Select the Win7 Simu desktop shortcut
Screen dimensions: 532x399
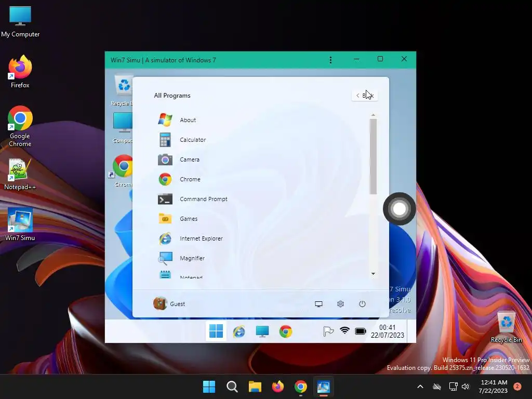(20, 224)
